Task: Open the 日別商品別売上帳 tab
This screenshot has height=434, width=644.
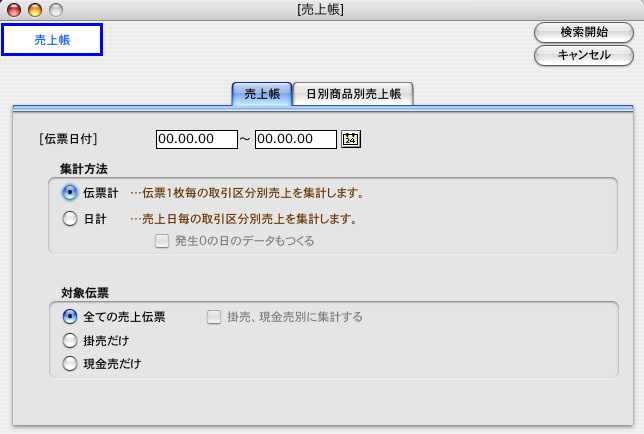Action: tap(353, 93)
